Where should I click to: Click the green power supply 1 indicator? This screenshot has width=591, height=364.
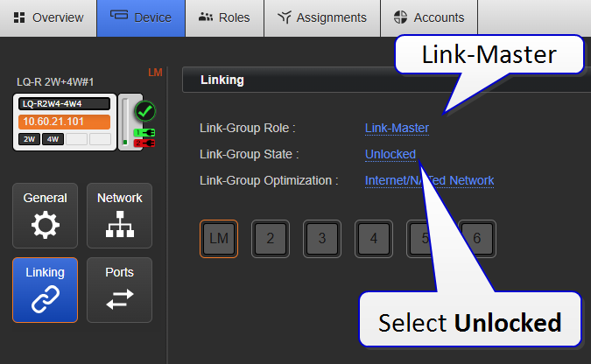[x=144, y=132]
